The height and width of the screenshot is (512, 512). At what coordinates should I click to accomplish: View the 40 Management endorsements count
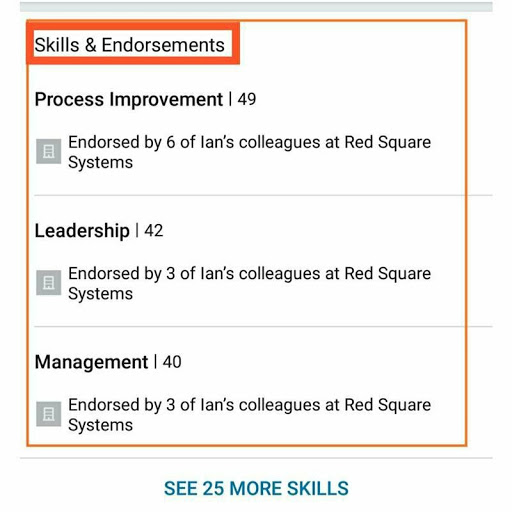[x=172, y=362]
